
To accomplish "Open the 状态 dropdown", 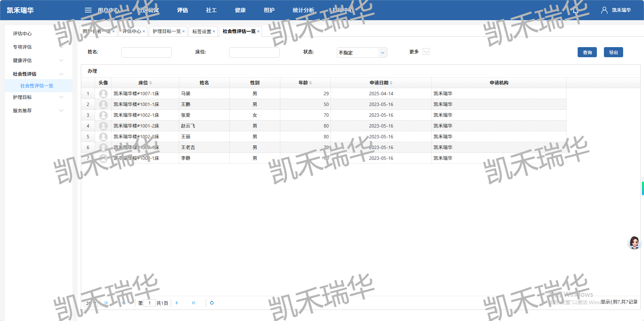I will pyautogui.click(x=382, y=52).
